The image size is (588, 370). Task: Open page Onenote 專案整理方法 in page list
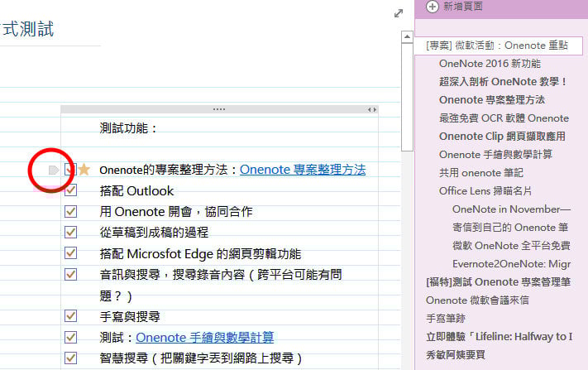coord(492,100)
